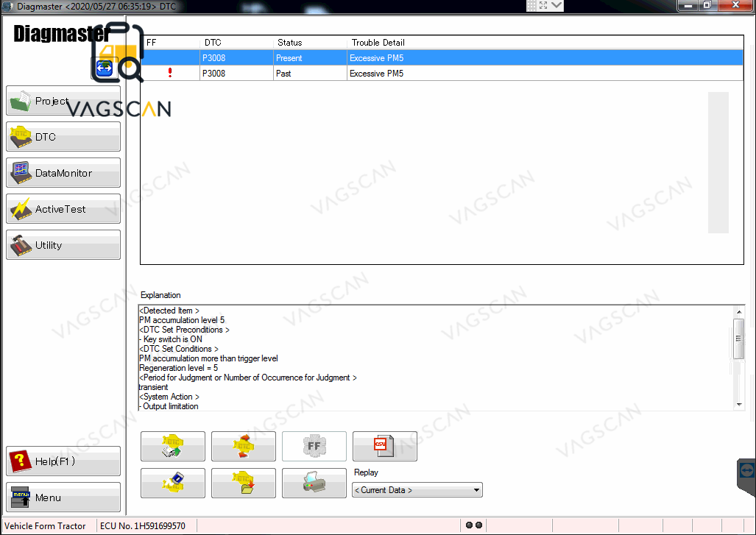Click the blue connection arrows icon under the logo

[x=104, y=68]
